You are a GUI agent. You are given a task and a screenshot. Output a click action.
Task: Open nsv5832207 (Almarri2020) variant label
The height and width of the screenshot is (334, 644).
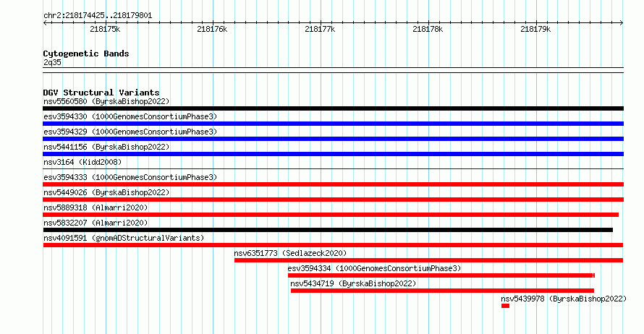[x=96, y=223]
